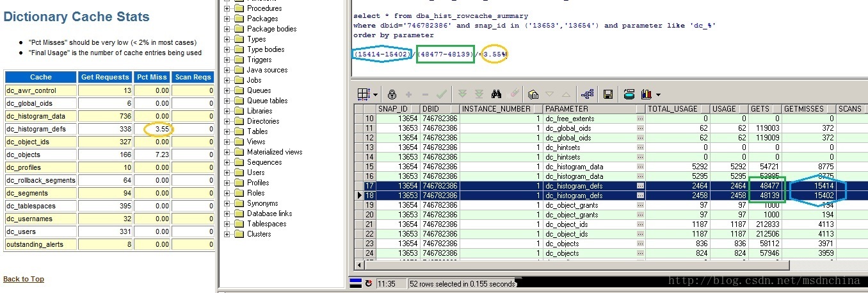Click the status bar blue flag icon
This screenshot has height=293, width=868.
[355, 283]
